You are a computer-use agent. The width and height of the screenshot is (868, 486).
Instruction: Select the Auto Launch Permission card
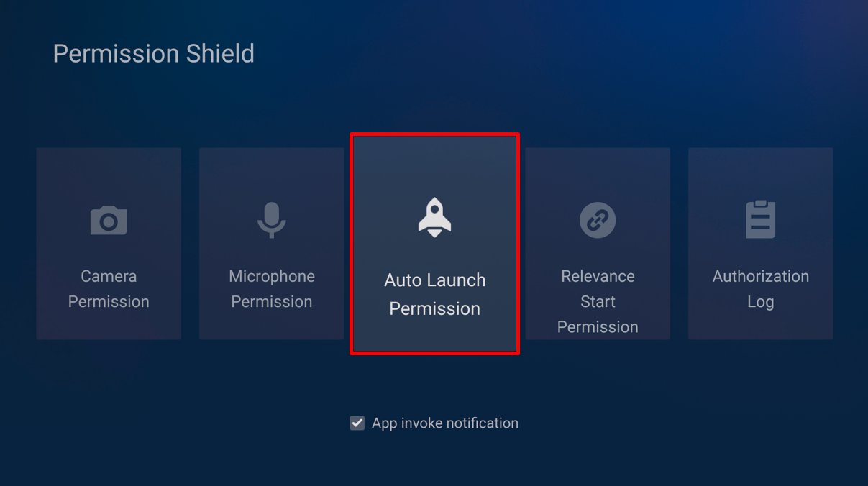(x=434, y=243)
